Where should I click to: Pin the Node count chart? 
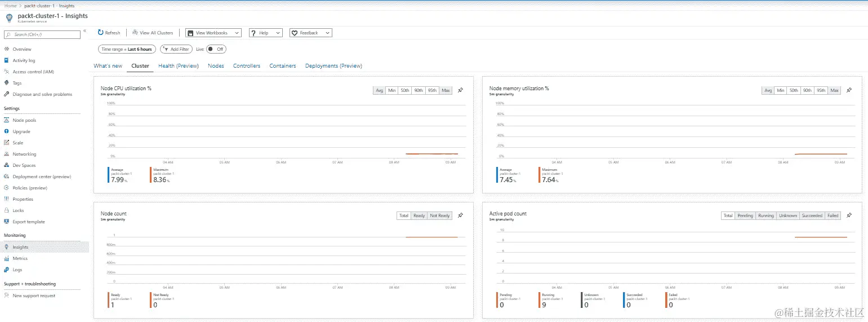tap(460, 215)
